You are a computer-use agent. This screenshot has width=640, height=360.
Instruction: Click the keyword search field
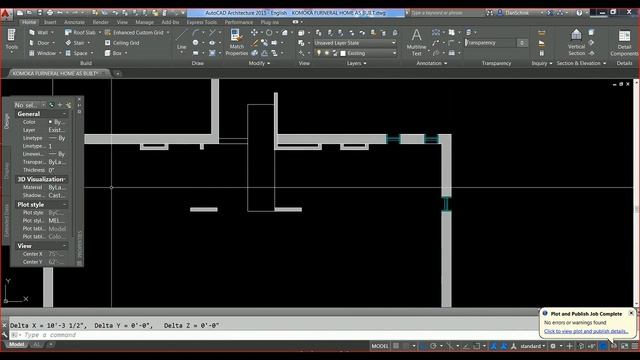446,13
